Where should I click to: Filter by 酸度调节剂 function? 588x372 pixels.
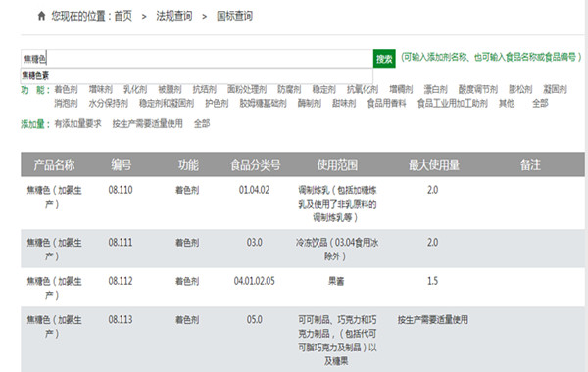click(x=478, y=89)
